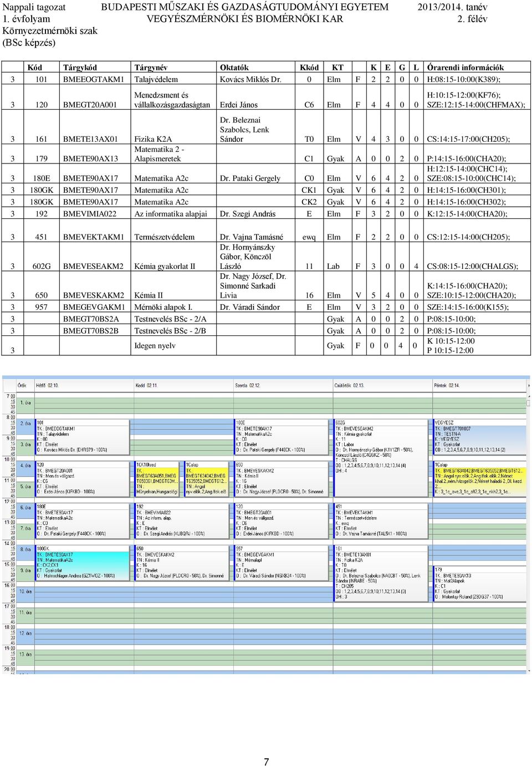Click the Testnevelés BSc - 2/A row name
This screenshot has height=766, width=532.
click(x=171, y=319)
